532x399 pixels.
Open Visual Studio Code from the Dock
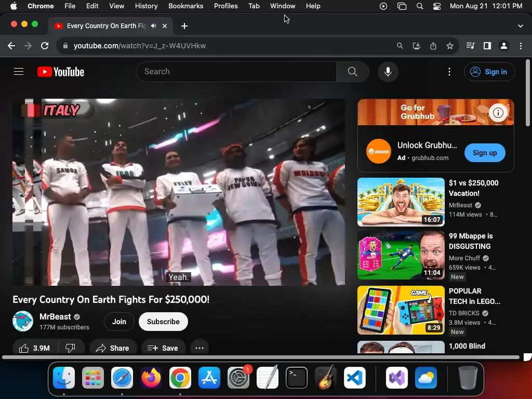click(x=354, y=378)
